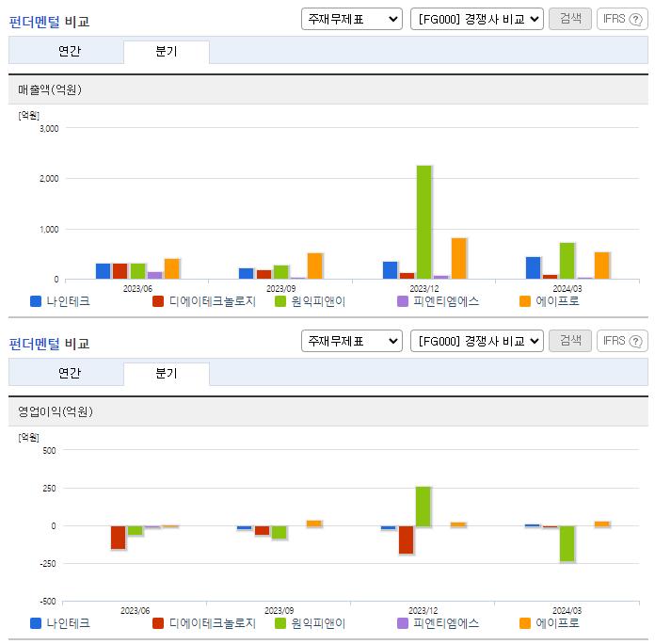655x644 pixels.
Task: Click the IFRS help button in operating profit section
Action: click(622, 341)
